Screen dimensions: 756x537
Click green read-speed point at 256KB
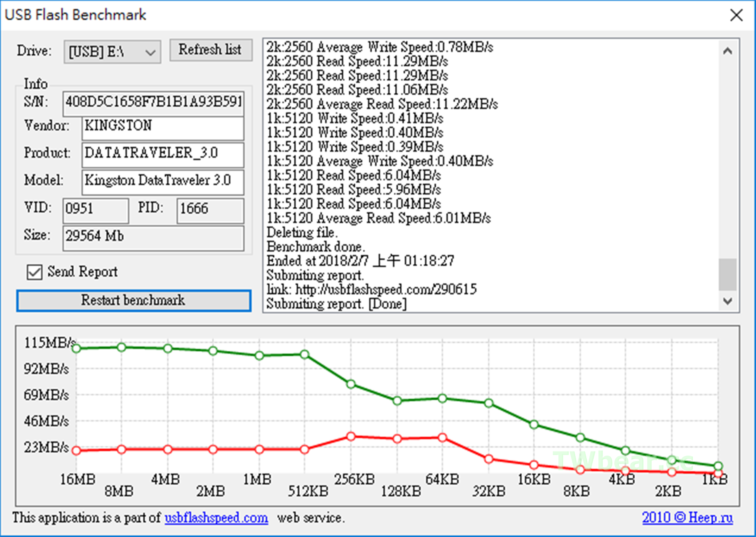point(351,384)
